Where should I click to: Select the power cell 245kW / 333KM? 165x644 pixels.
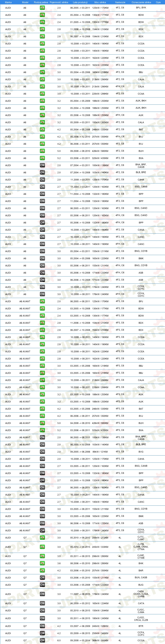point(100,547)
